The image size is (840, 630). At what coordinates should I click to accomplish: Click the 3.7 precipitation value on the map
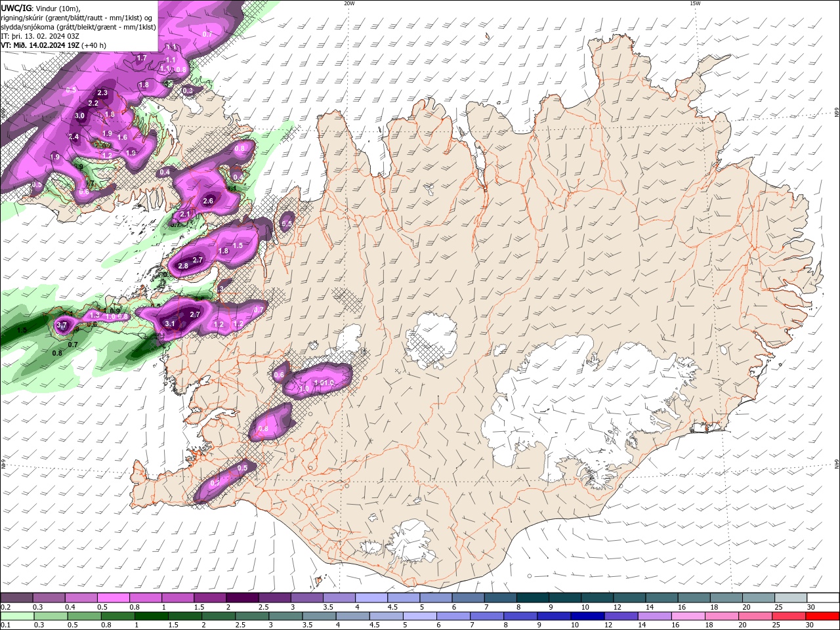(x=62, y=325)
